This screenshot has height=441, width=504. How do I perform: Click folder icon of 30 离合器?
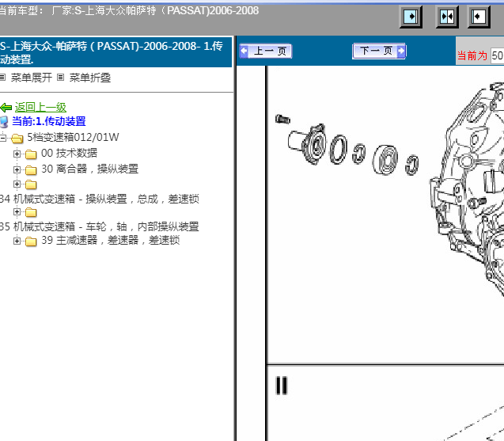(31, 170)
